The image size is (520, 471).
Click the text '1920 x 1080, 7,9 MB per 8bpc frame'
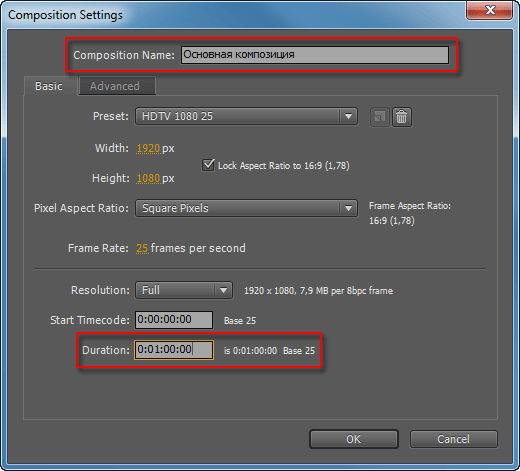point(318,291)
